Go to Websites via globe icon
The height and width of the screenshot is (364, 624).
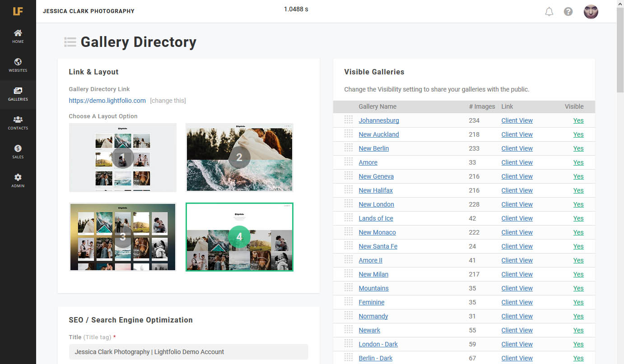(x=18, y=65)
